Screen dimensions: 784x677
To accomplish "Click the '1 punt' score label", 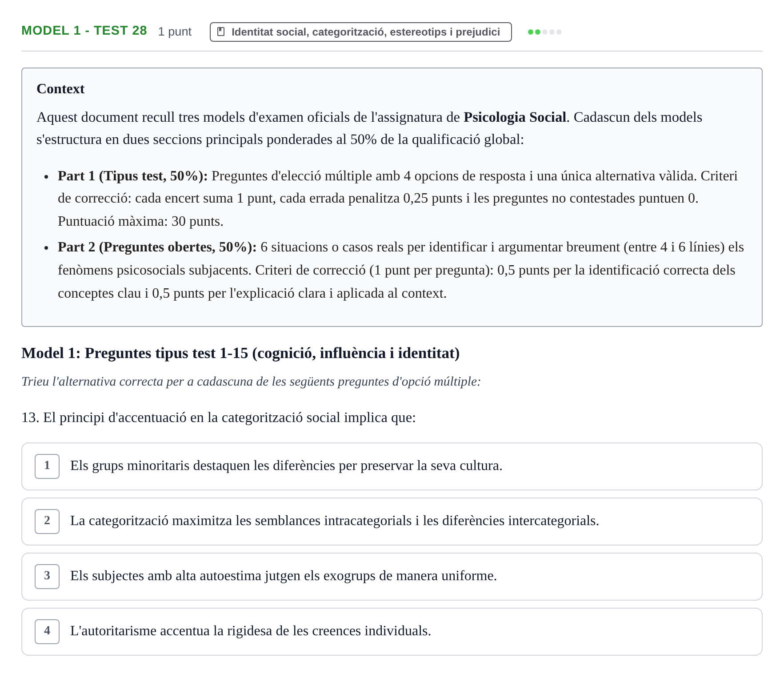I will point(175,32).
